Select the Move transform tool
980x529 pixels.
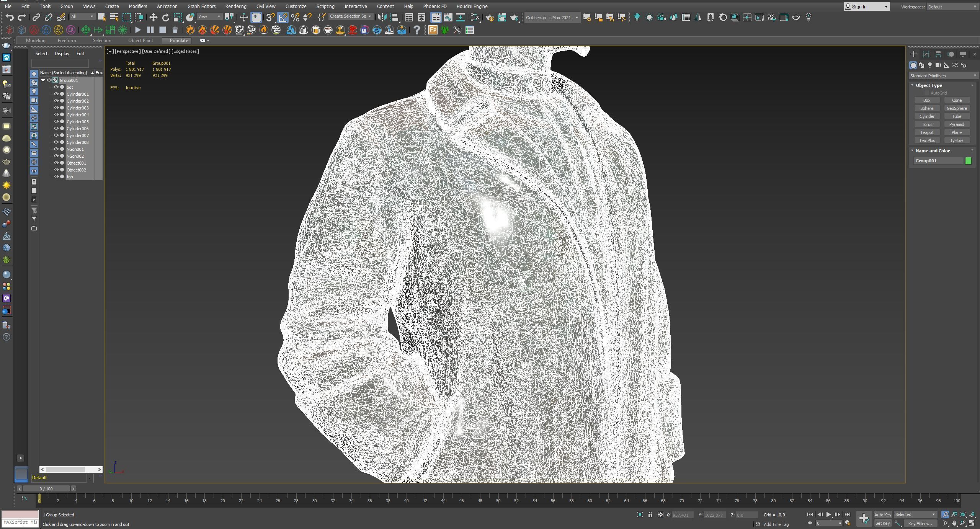(153, 17)
